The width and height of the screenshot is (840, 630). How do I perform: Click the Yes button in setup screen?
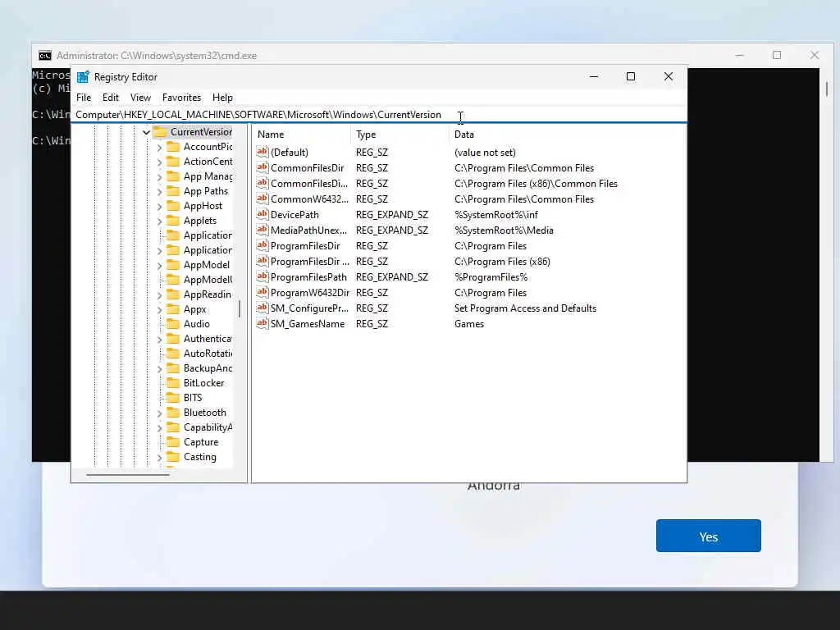[708, 536]
